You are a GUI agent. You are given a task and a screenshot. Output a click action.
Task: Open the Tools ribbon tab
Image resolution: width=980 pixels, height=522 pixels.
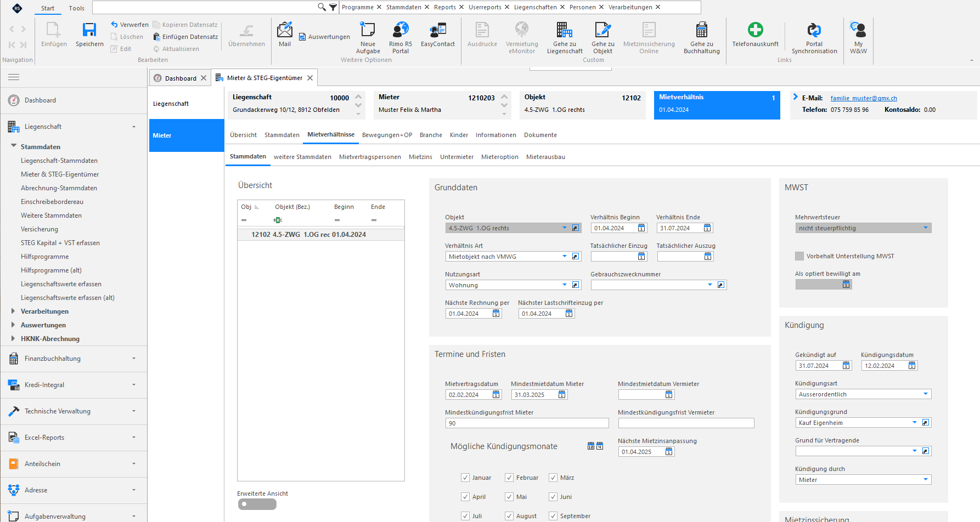coord(77,8)
